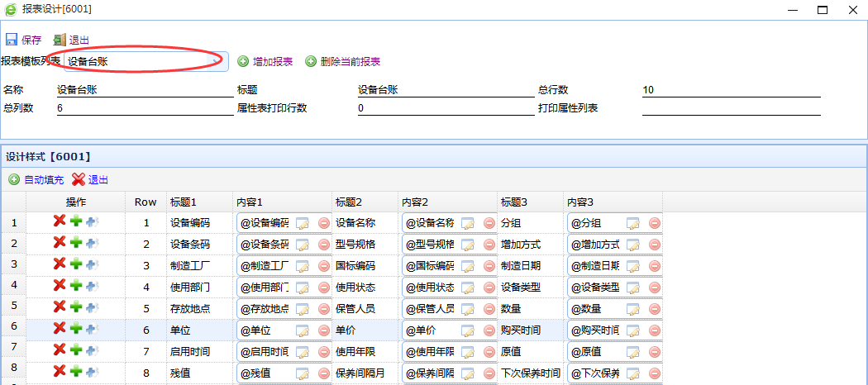Screen dimensions: 868x385
Task: Click the 保存 (Save) disk icon
Action: coord(12,40)
